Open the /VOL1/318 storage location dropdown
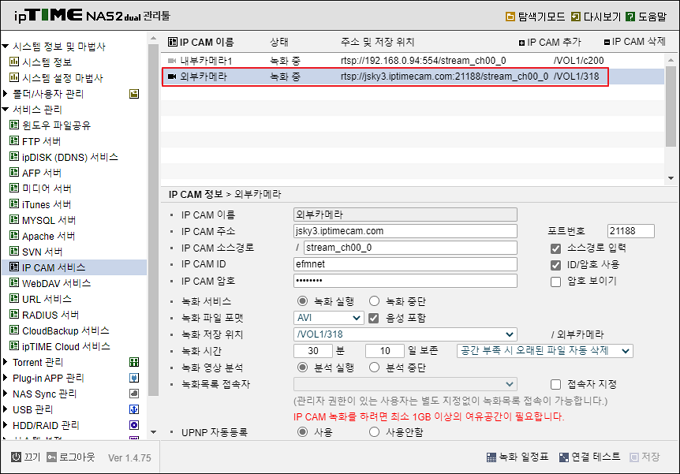Image resolution: width=680 pixels, height=474 pixels. [x=405, y=334]
